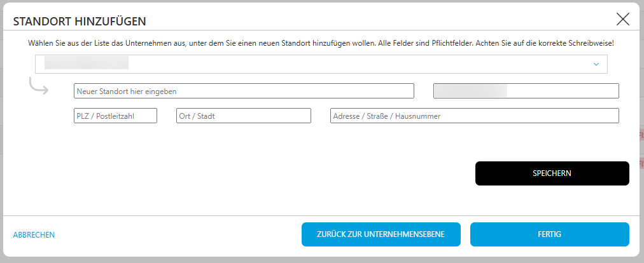Open the Unternehmen selection combo box
This screenshot has height=263, width=644.
321,64
